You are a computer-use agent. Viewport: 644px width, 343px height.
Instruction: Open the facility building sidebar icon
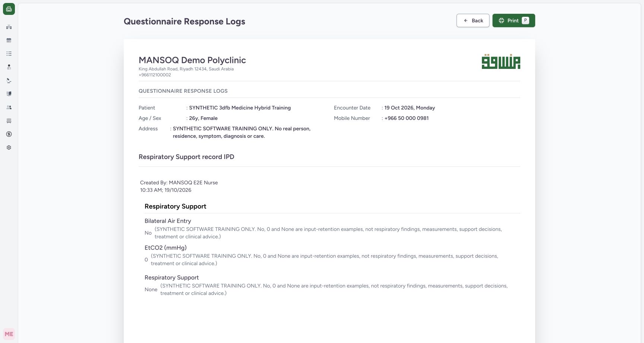(9, 27)
